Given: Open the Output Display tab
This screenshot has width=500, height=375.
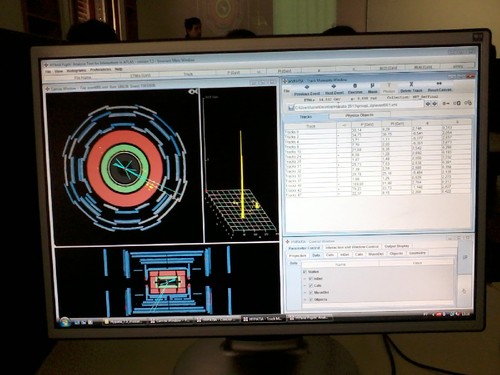Looking at the screenshot, I should click(x=397, y=246).
